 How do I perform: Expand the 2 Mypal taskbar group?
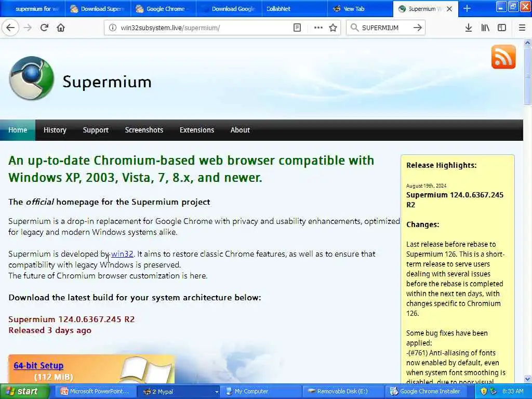pos(179,391)
